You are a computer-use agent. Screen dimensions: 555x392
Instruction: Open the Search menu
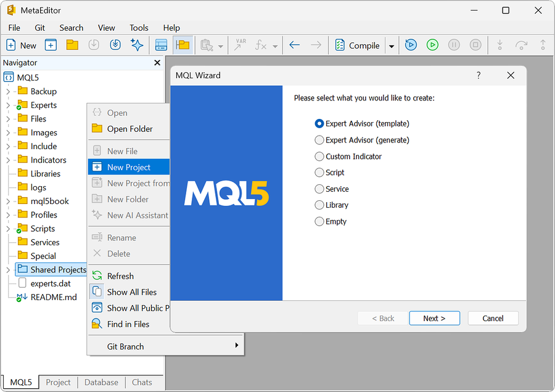click(71, 28)
